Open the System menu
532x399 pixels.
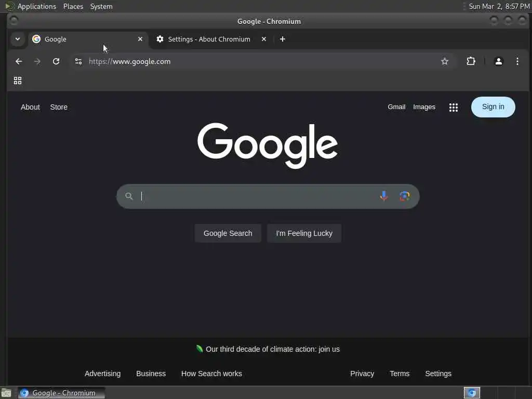tap(101, 6)
